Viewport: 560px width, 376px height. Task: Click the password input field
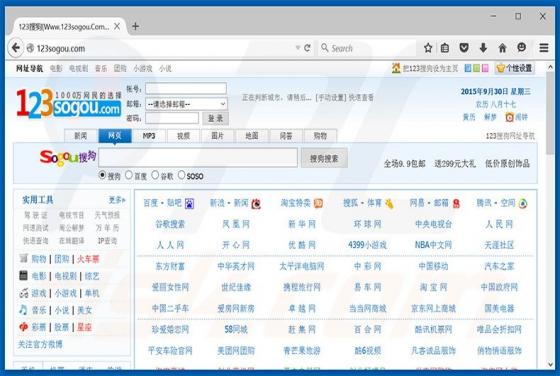(x=172, y=118)
